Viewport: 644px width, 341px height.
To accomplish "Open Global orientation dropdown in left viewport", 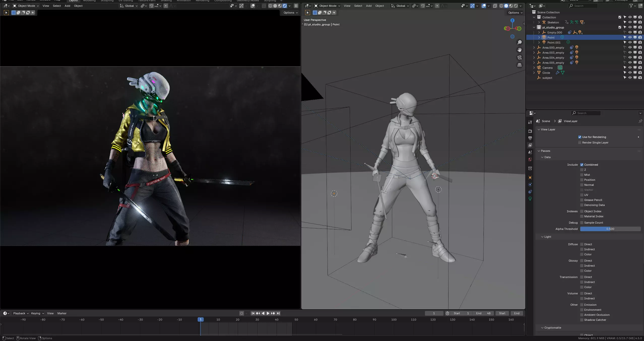I will click(129, 6).
